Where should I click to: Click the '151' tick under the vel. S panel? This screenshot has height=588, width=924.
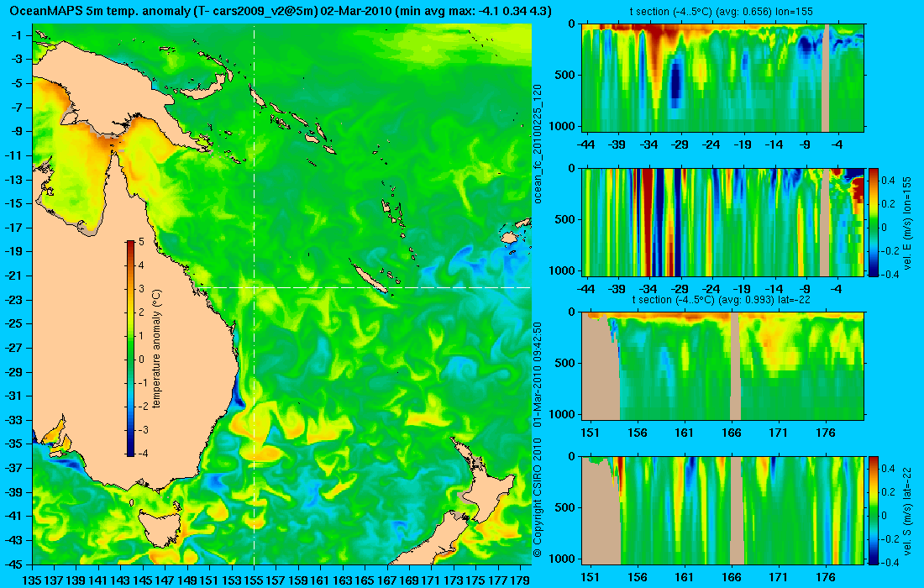(590, 577)
